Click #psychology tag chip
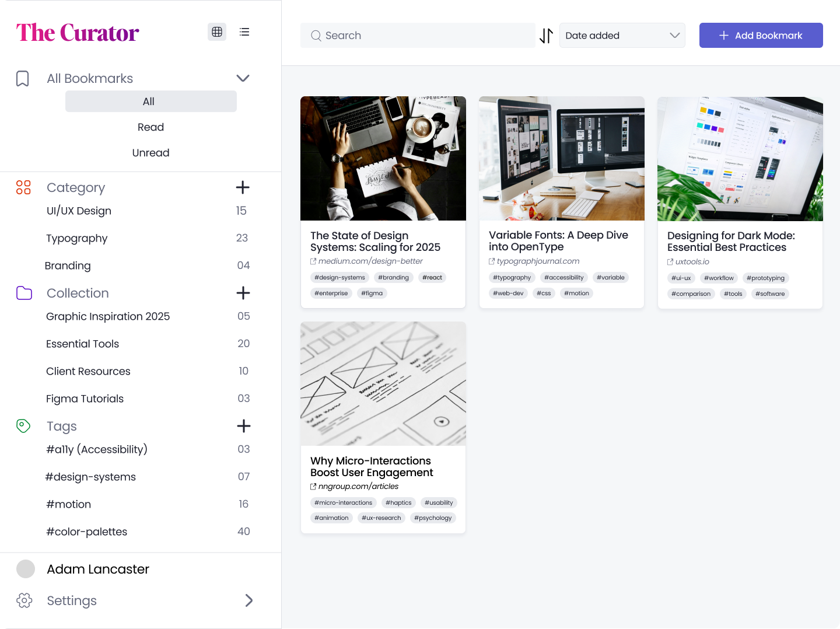This screenshot has height=629, width=840. pyautogui.click(x=433, y=518)
